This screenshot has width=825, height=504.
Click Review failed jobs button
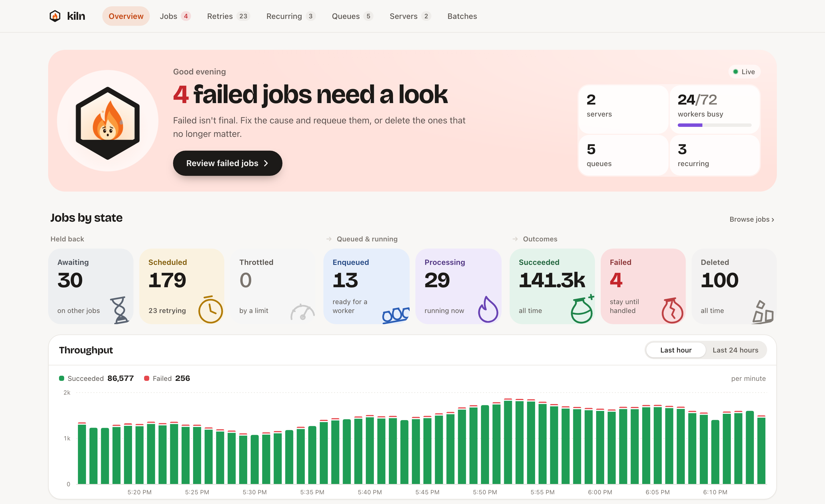point(227,163)
